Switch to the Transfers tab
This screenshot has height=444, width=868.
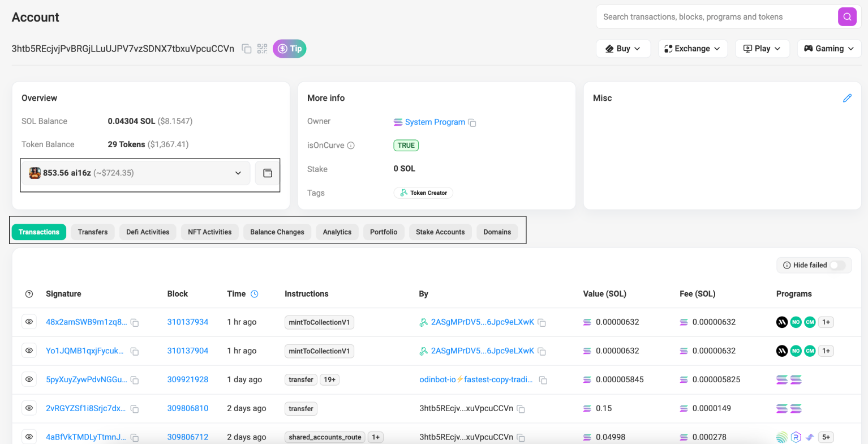pyautogui.click(x=93, y=232)
